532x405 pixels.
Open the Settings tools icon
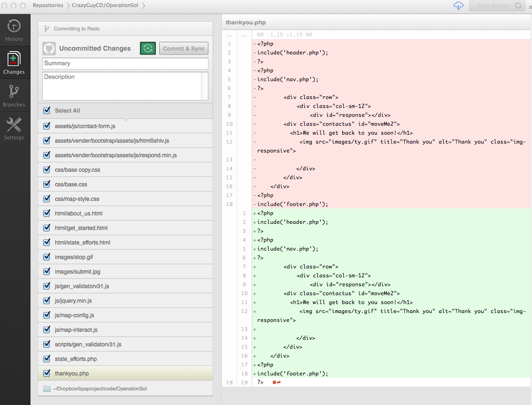14,124
